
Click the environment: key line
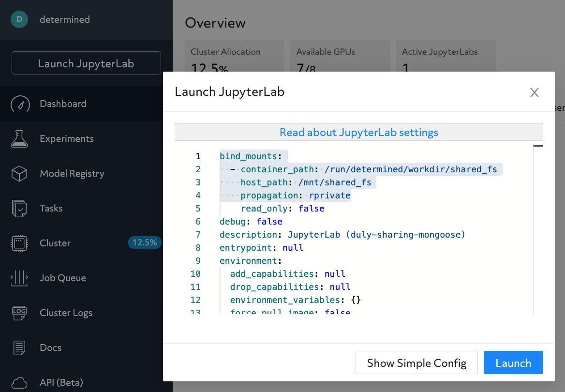point(251,260)
